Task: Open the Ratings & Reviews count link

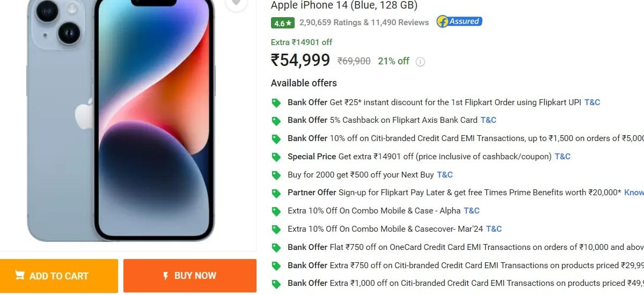Action: click(x=364, y=23)
